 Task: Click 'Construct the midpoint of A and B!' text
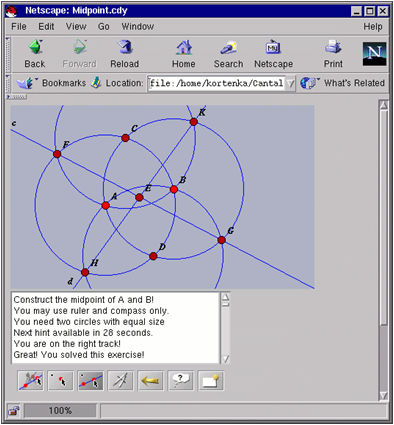pos(84,300)
